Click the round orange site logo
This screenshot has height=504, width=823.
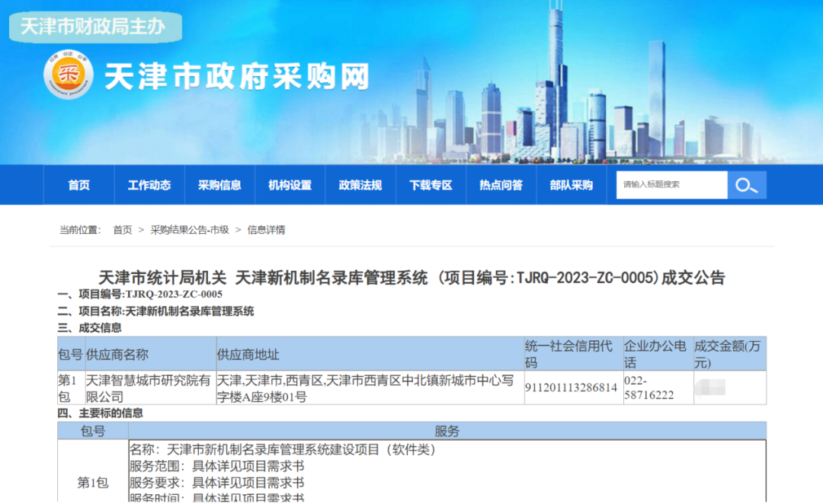pos(69,75)
